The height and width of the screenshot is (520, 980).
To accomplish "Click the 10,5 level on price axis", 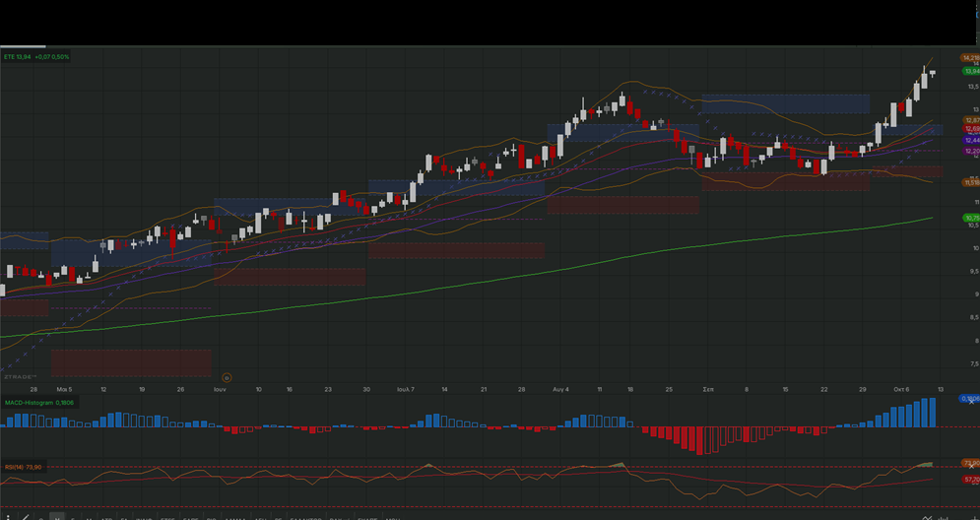I will [x=973, y=225].
